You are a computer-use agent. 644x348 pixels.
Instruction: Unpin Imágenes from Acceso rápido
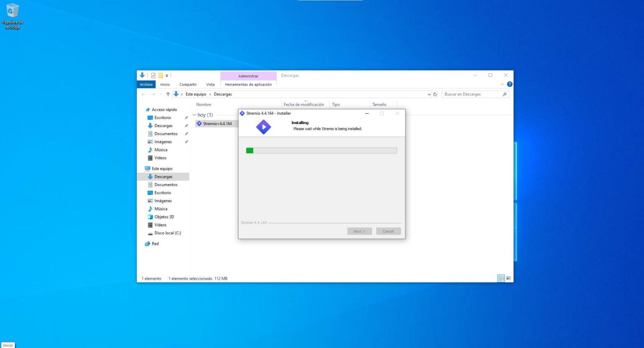187,142
